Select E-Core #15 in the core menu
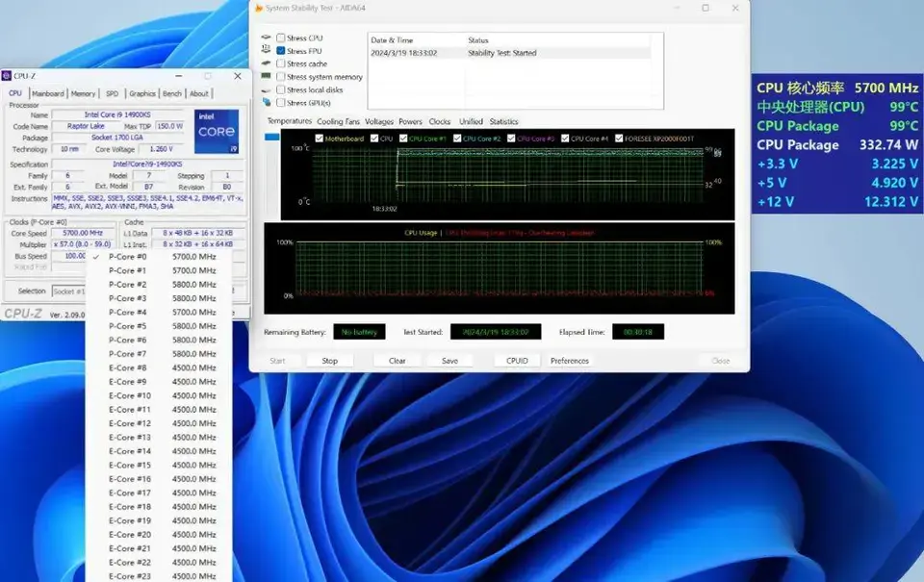 click(159, 466)
